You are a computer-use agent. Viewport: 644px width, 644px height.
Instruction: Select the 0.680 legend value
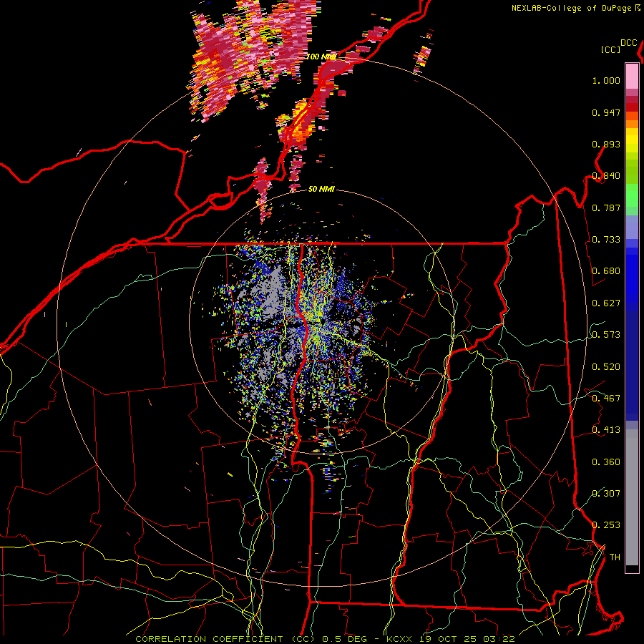pyautogui.click(x=606, y=271)
